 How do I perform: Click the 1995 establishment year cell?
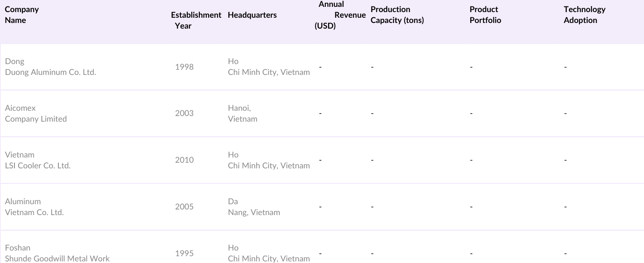pos(184,253)
